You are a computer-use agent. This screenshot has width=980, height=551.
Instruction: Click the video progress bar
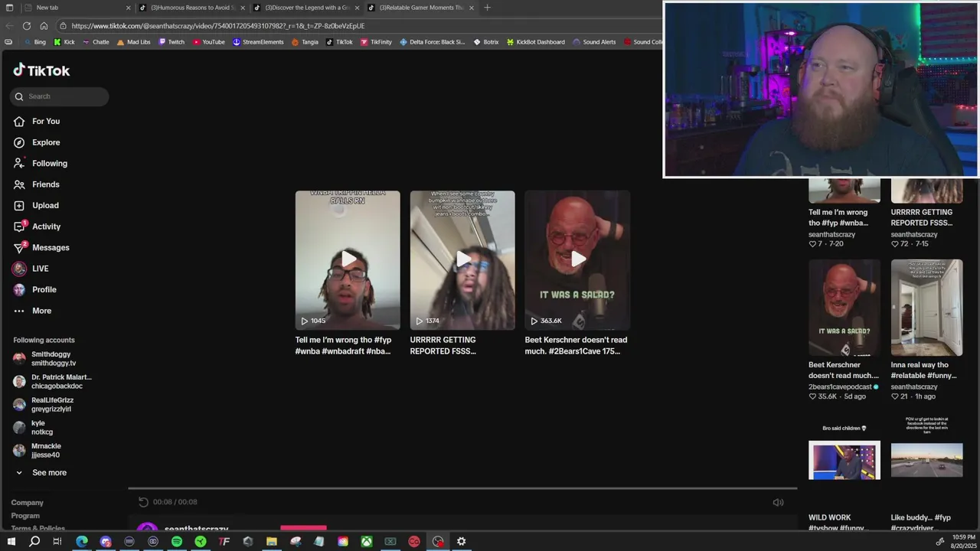(x=462, y=488)
